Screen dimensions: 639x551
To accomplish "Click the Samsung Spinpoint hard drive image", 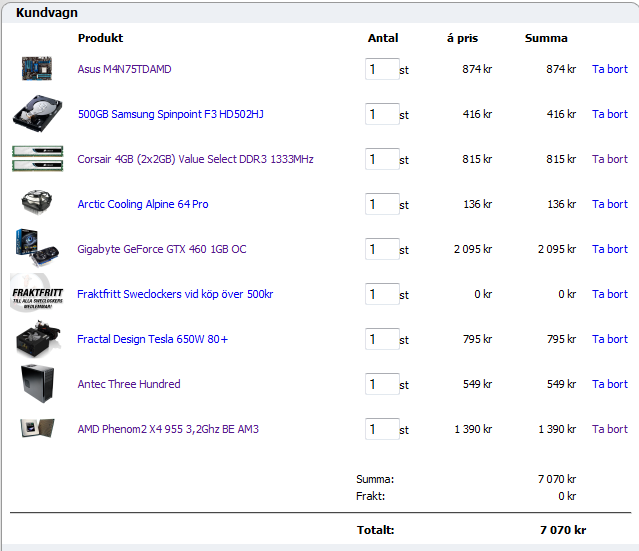I will (37, 113).
